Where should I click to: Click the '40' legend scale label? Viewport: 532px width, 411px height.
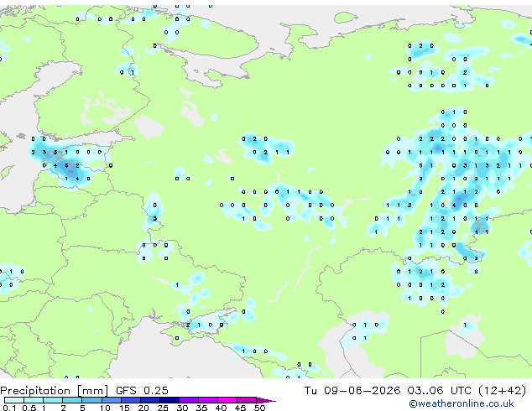(222, 408)
